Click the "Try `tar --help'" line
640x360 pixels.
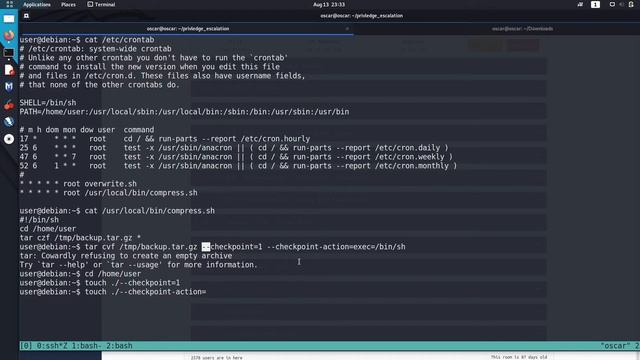point(139,264)
